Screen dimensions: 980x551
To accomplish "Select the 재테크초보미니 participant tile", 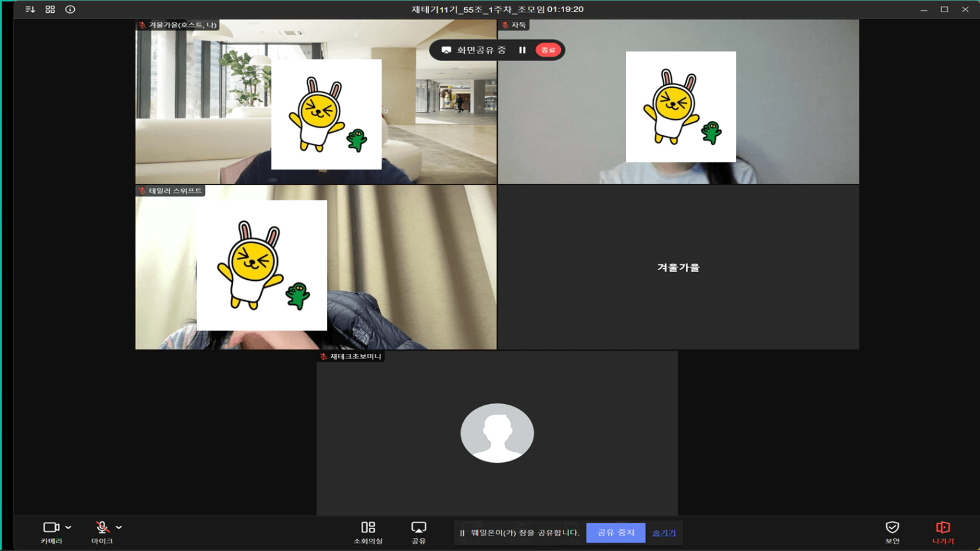I will click(x=497, y=433).
